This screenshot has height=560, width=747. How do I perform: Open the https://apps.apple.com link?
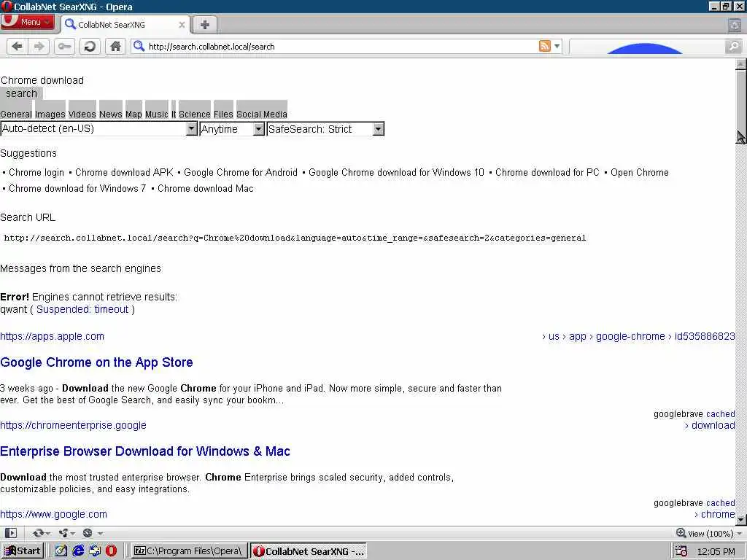52,336
